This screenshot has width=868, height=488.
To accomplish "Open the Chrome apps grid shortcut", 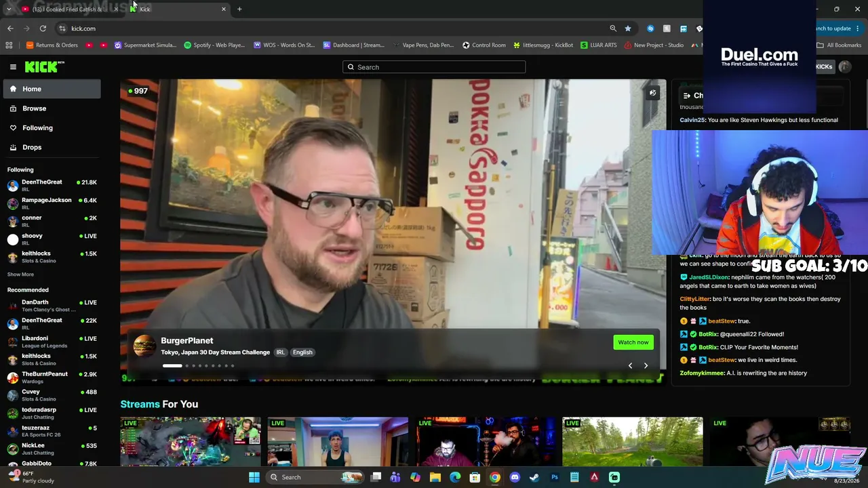I will coord(9,45).
